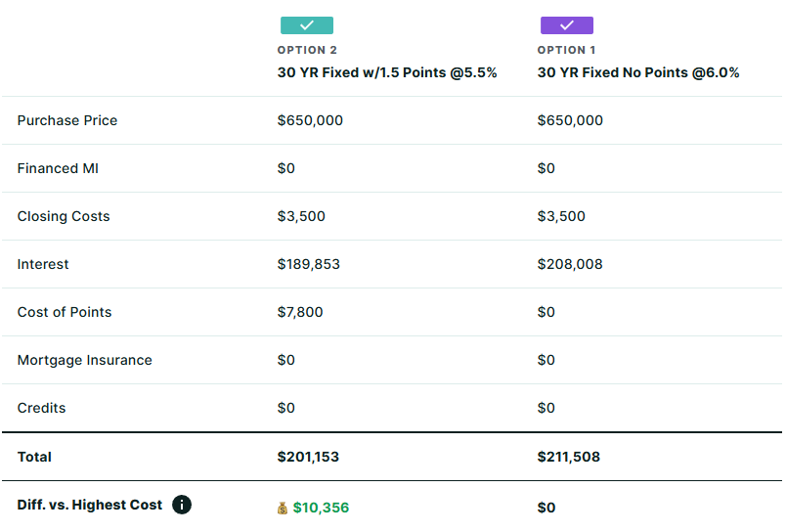Click the Financed MI row label

[58, 168]
